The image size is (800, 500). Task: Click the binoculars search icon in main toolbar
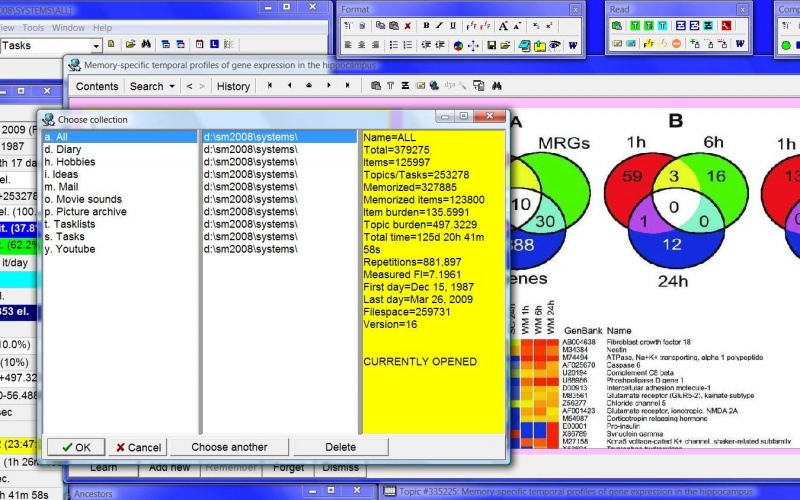145,45
